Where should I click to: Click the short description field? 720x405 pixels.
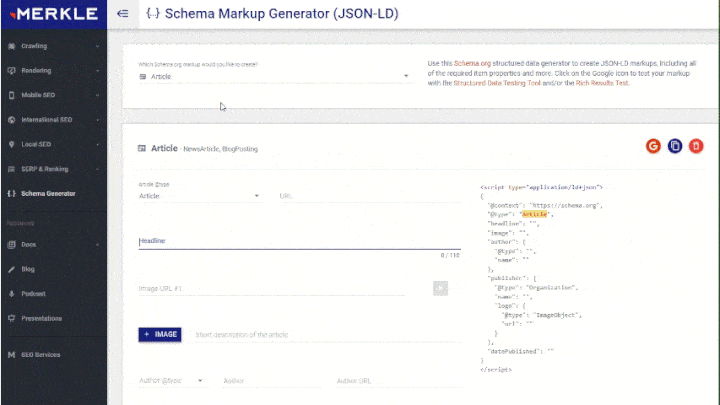coord(328,335)
